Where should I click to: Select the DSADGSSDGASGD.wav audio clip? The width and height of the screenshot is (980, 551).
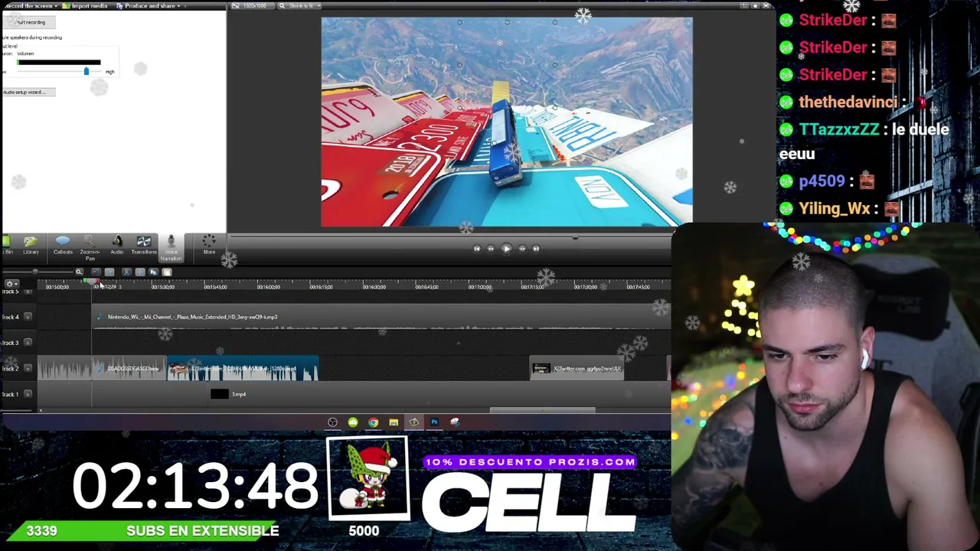point(129,369)
